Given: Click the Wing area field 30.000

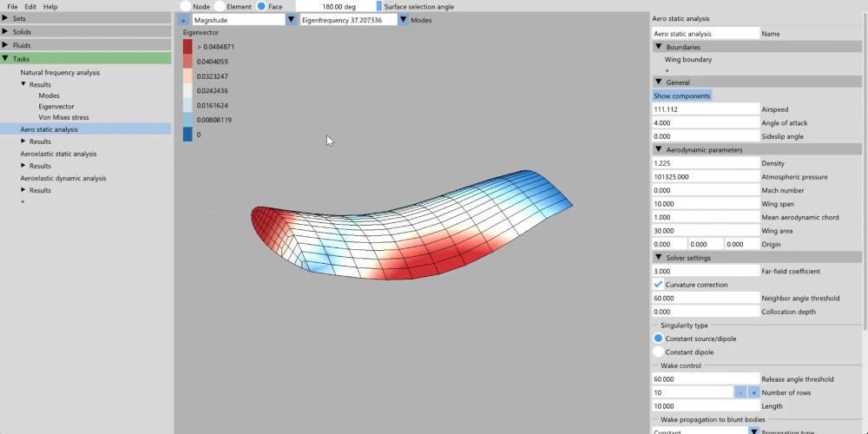Looking at the screenshot, I should click(x=706, y=231).
